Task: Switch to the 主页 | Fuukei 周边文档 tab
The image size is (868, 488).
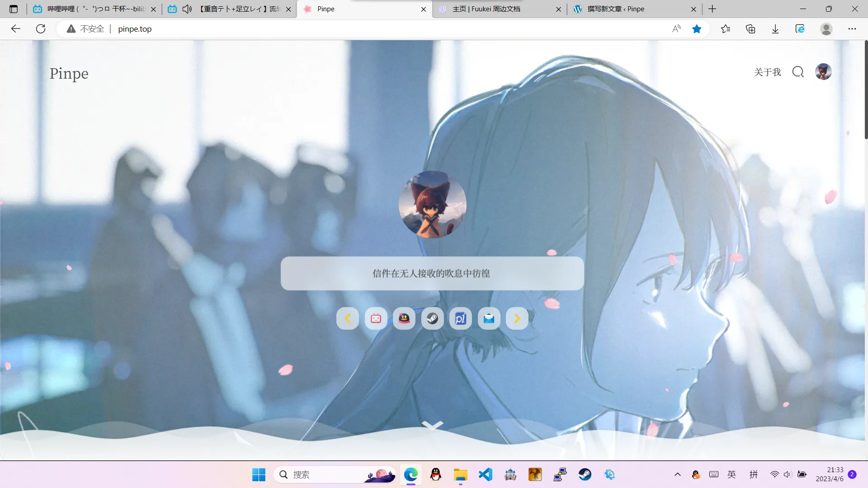Action: pos(500,9)
